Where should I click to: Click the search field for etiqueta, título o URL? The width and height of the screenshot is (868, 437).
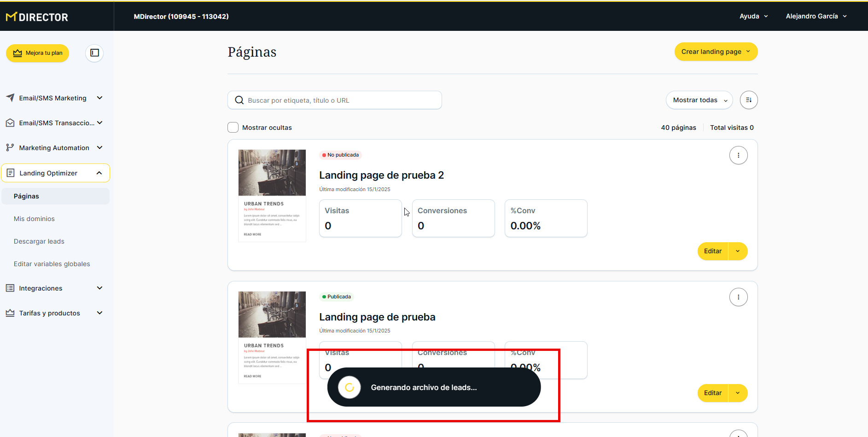tap(341, 100)
